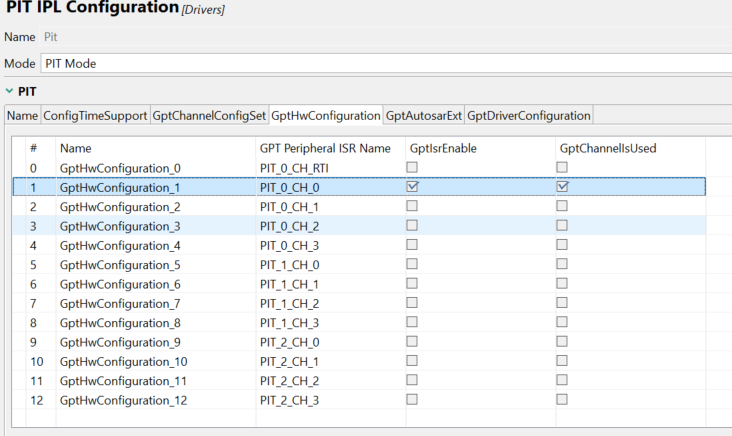
Task: Sort by GPT Peripheral ISR Name column
Action: (x=324, y=148)
